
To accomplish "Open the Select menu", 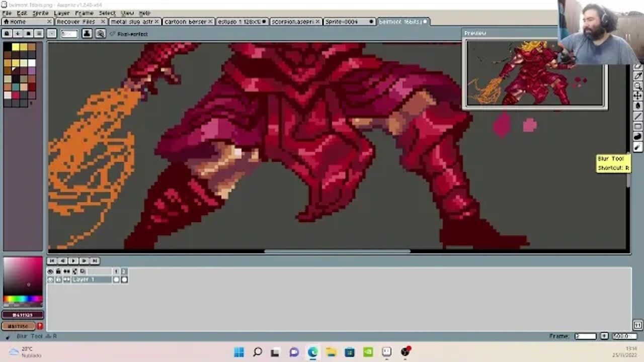I will 107,13.
